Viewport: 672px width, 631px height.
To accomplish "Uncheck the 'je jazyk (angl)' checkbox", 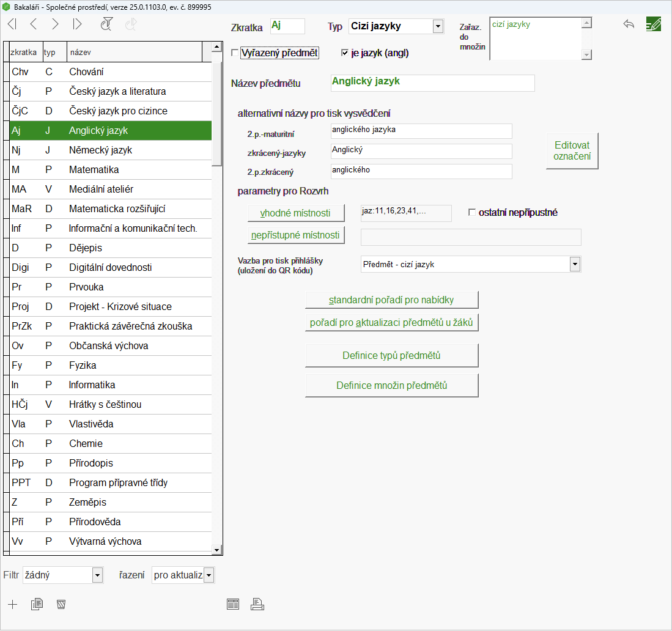I will [x=345, y=53].
